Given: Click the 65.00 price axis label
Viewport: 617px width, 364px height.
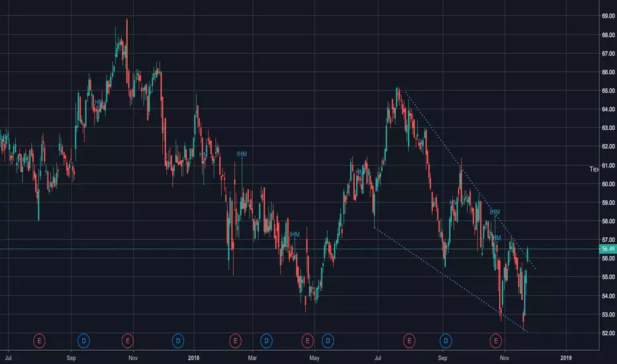Looking at the screenshot, I should [x=608, y=91].
